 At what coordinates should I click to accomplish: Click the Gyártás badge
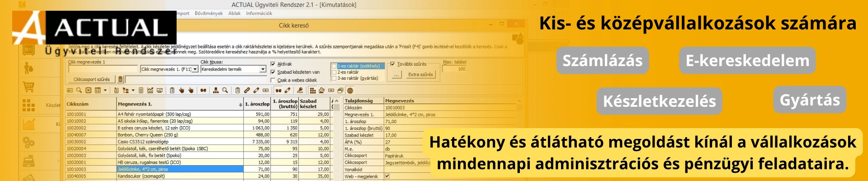(x=810, y=100)
